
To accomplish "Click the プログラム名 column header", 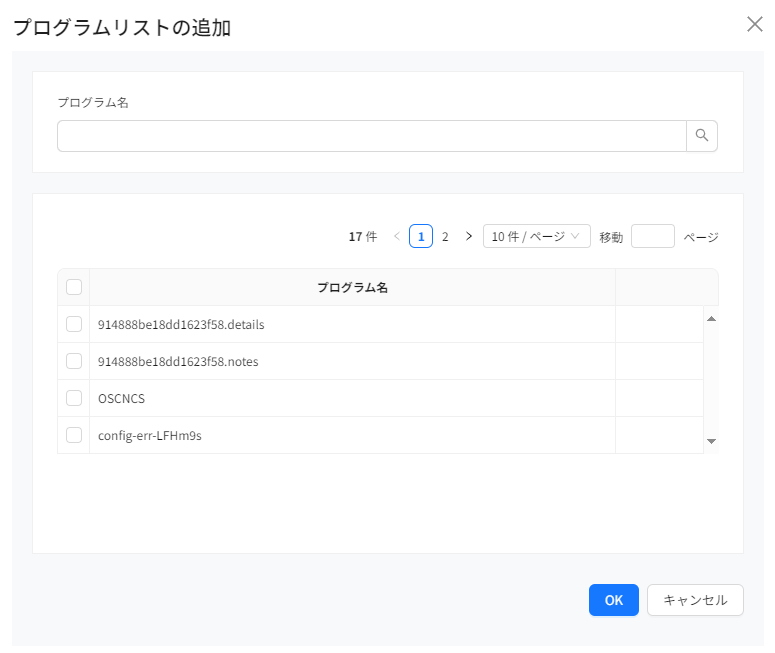I will [x=352, y=287].
